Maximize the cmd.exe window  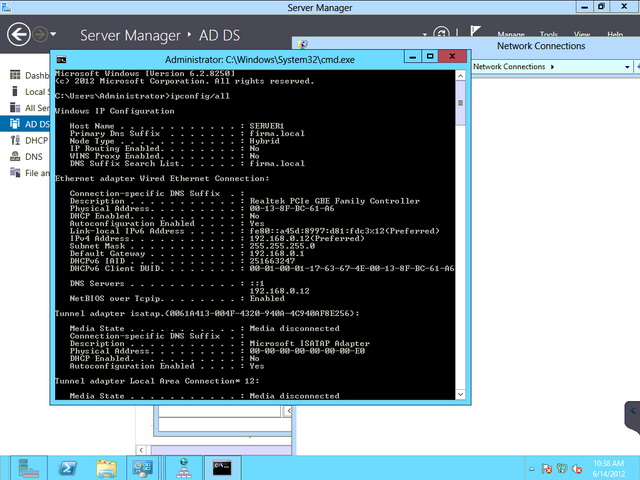[430, 58]
